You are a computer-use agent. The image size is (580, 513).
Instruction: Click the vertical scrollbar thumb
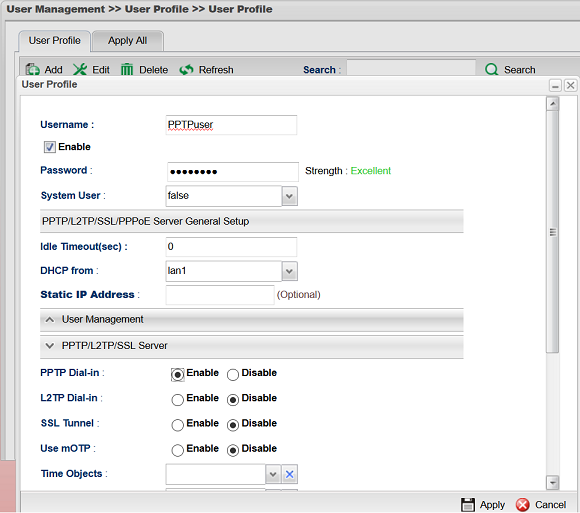tap(553, 232)
